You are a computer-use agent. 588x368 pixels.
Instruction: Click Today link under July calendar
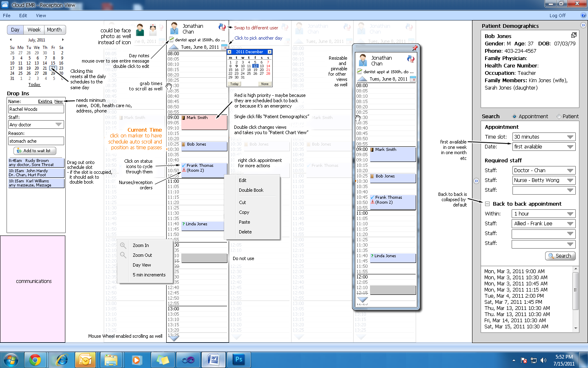(x=34, y=85)
